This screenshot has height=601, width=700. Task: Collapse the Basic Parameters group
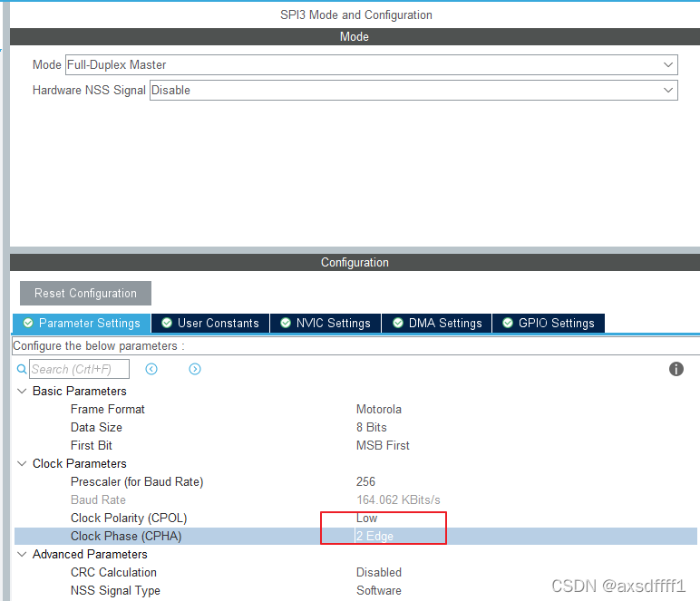pyautogui.click(x=22, y=391)
